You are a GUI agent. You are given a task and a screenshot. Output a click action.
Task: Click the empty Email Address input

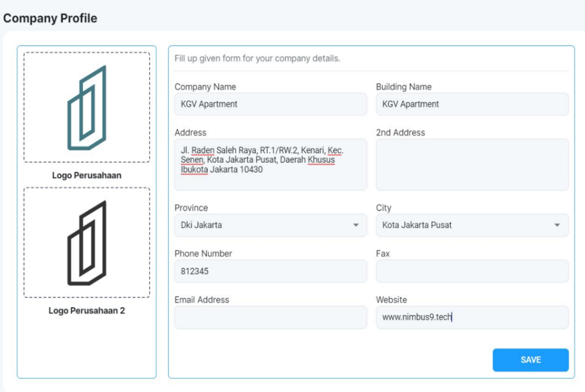[x=270, y=317]
